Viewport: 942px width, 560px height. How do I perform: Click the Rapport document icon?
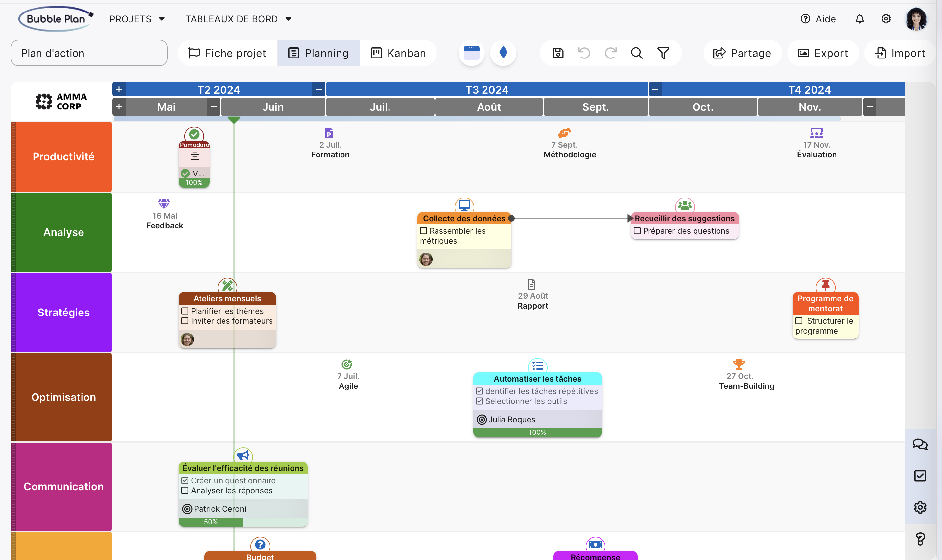pos(531,284)
